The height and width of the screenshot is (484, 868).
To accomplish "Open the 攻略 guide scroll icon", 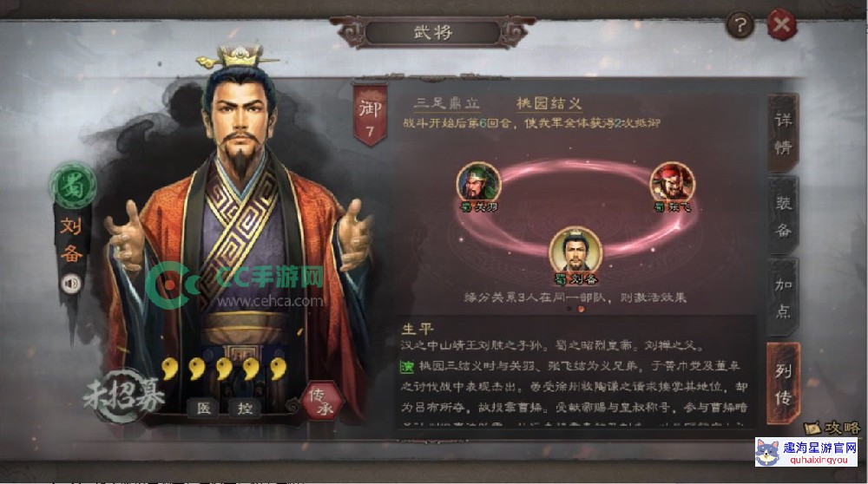I will [x=832, y=428].
